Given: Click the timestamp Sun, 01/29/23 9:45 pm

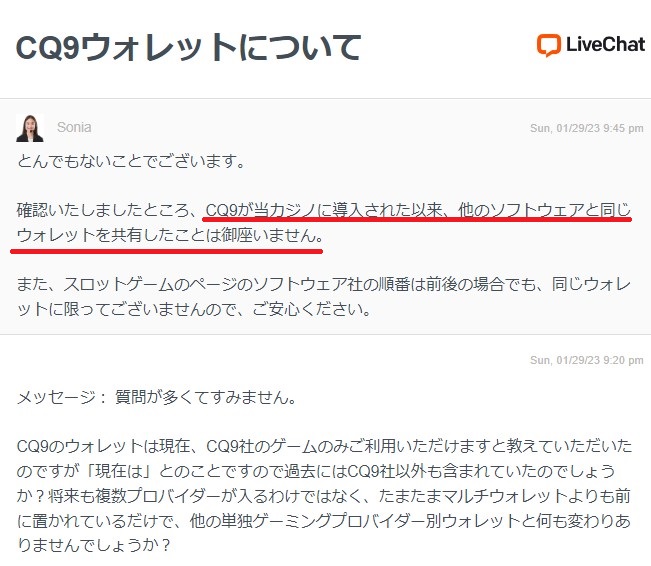Looking at the screenshot, I should 587,128.
